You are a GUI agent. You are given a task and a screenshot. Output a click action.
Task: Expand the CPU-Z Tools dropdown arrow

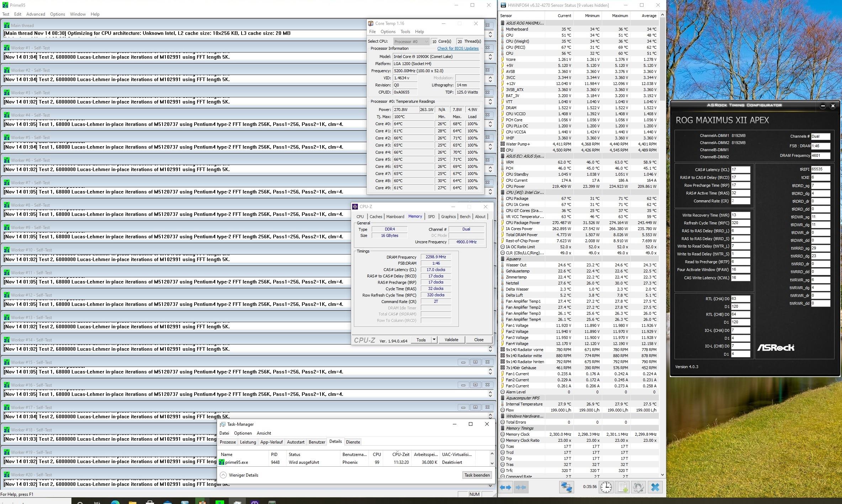tap(434, 340)
